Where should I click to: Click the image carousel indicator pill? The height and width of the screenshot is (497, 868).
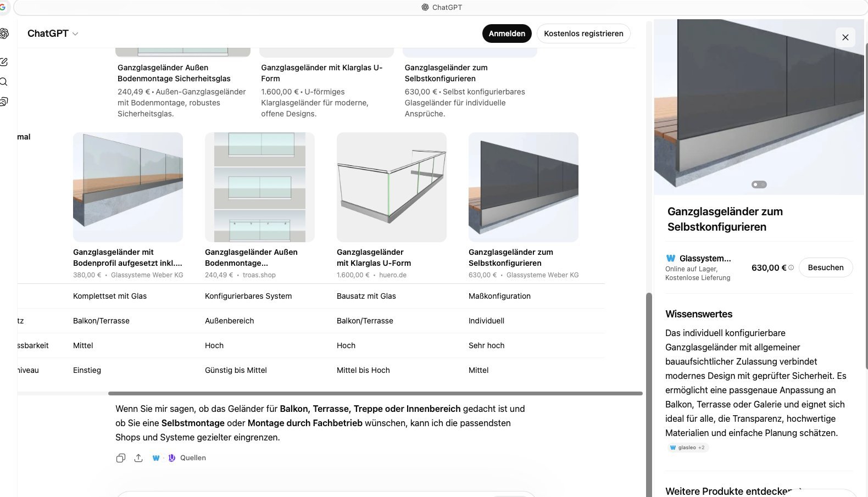click(x=759, y=185)
